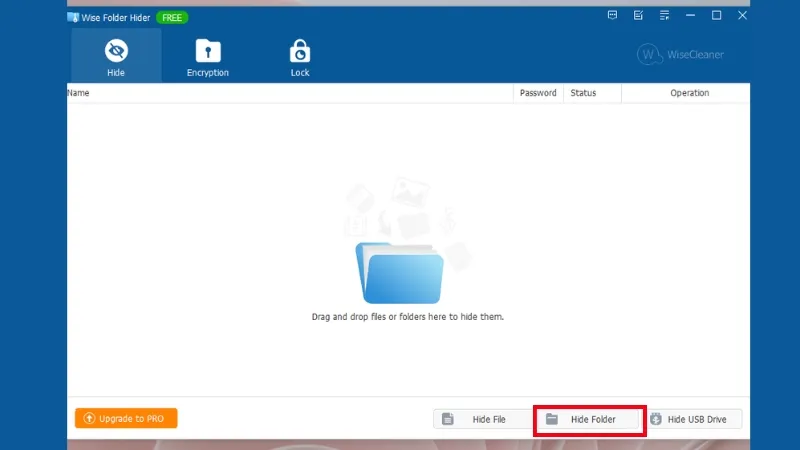Open the Lock tab
800x450 pixels.
pos(300,57)
